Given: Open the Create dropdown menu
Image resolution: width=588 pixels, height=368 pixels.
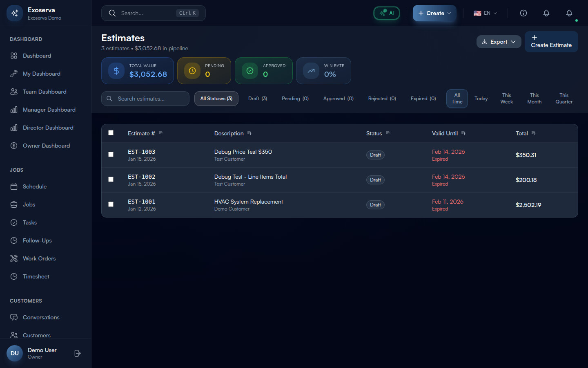Looking at the screenshot, I should [434, 13].
